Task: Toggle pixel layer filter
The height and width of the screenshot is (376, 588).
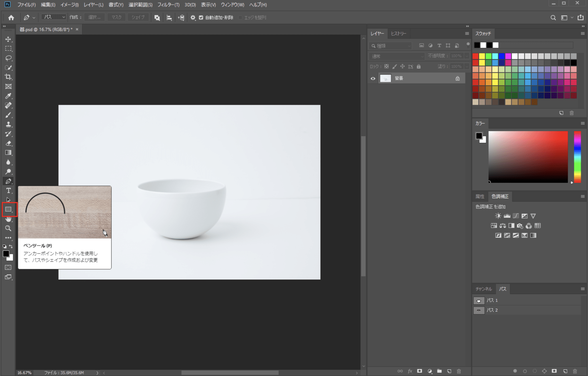Action: (x=421, y=46)
